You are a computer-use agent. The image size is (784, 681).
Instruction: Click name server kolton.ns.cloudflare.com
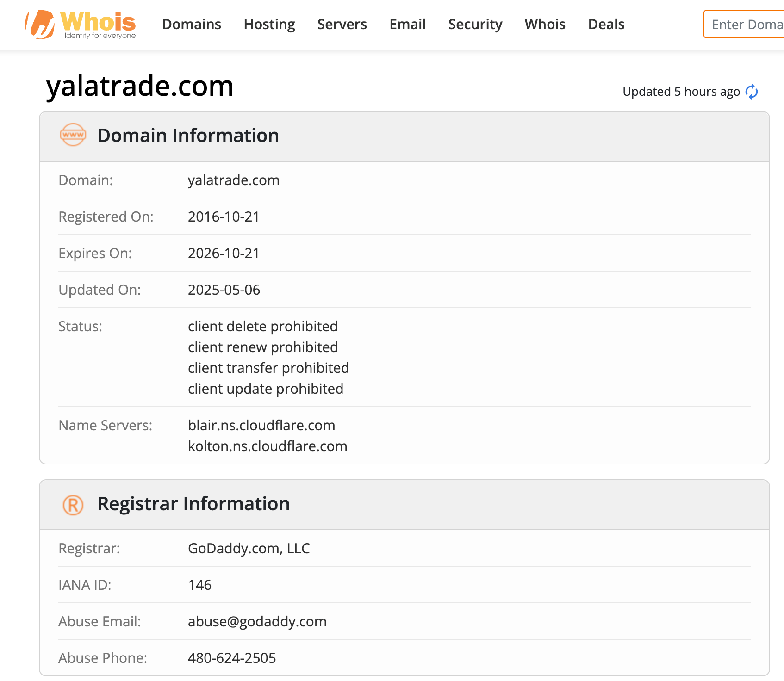tap(268, 446)
